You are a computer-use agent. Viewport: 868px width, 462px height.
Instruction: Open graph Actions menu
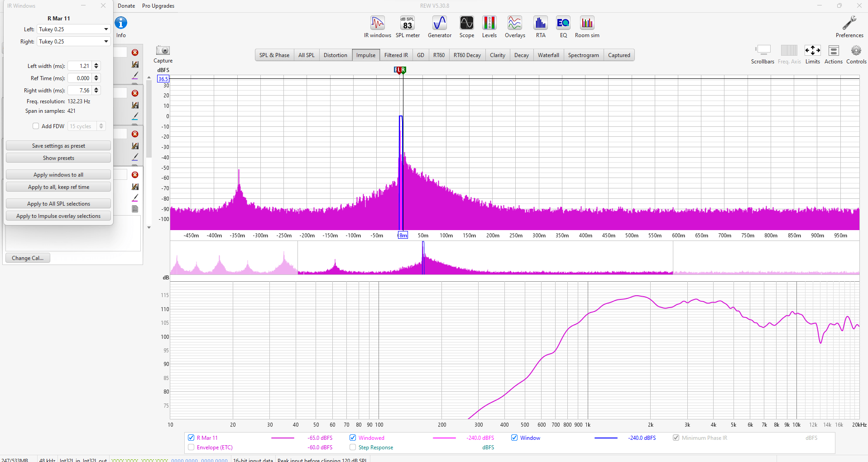[x=834, y=54]
